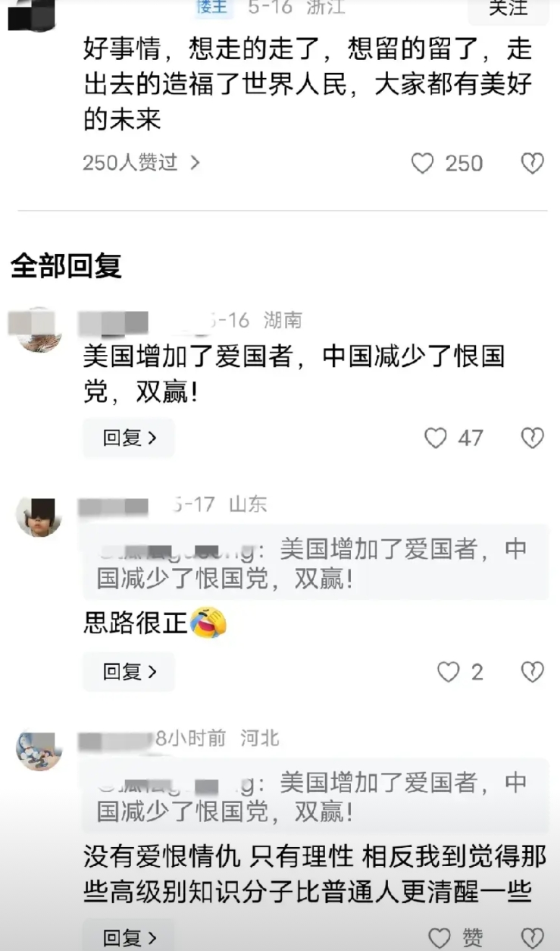Screen dimensions: 560x951
Task: Dislike the Shandong reply
Action: pyautogui.click(x=533, y=672)
